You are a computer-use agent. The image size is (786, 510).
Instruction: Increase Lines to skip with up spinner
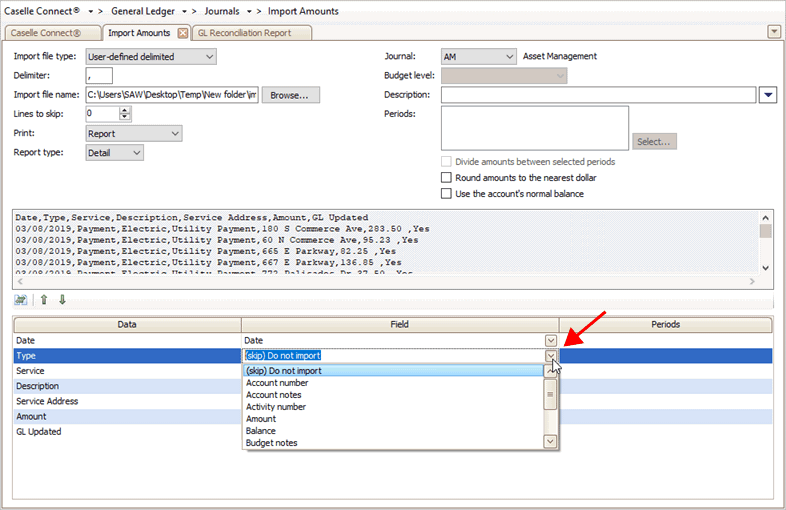pos(125,110)
